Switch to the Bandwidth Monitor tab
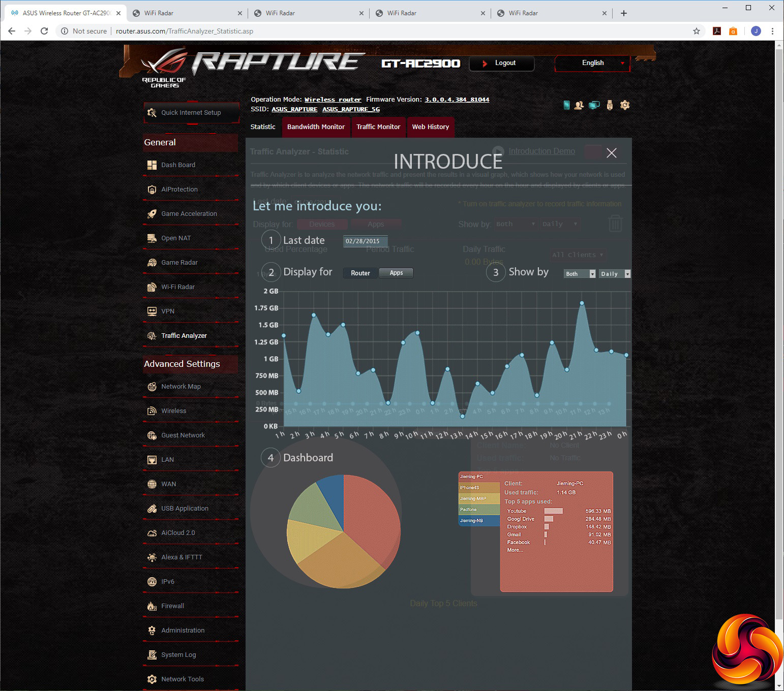784x691 pixels. (x=316, y=127)
